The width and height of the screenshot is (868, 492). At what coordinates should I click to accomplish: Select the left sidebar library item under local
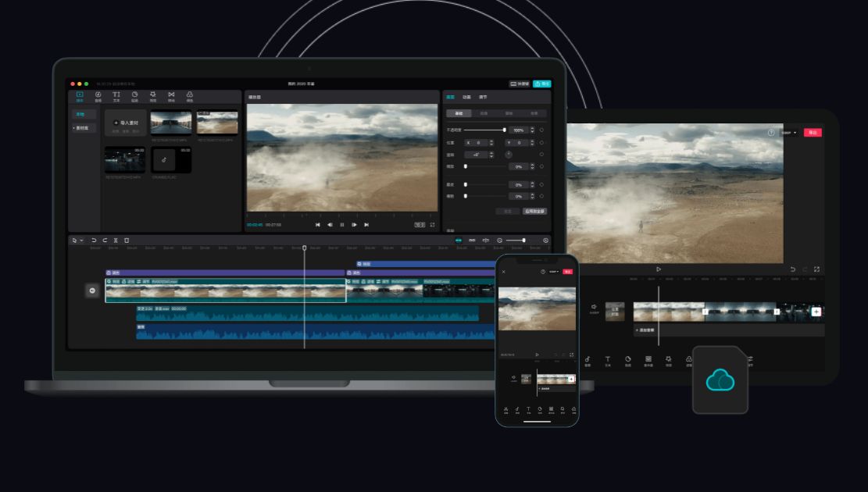click(x=83, y=128)
